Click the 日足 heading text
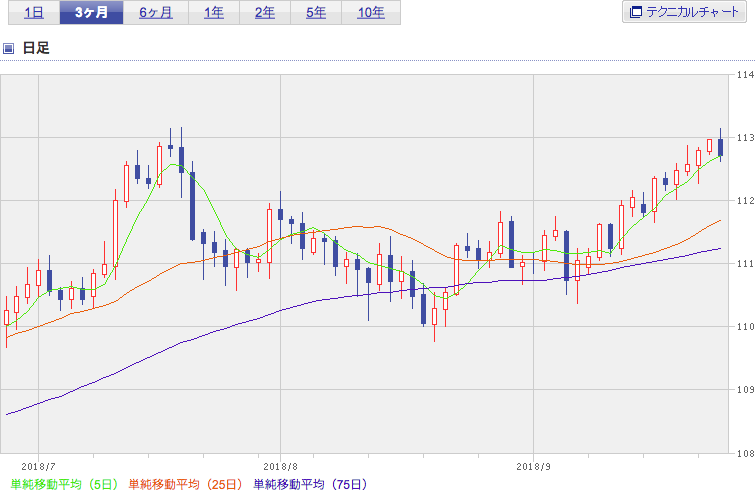The width and height of the screenshot is (755, 493). point(36,48)
